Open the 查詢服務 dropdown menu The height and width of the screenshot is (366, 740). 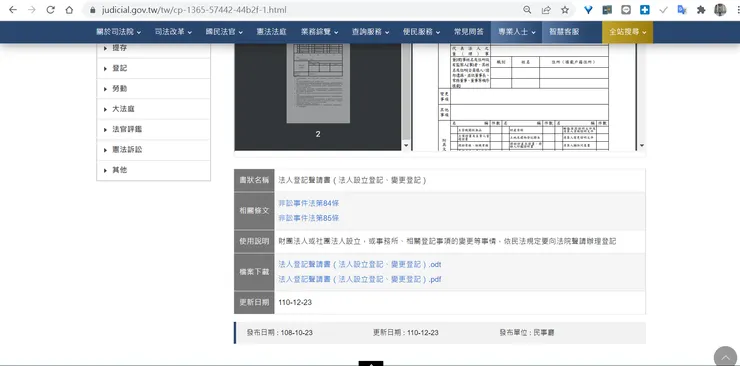(x=370, y=32)
